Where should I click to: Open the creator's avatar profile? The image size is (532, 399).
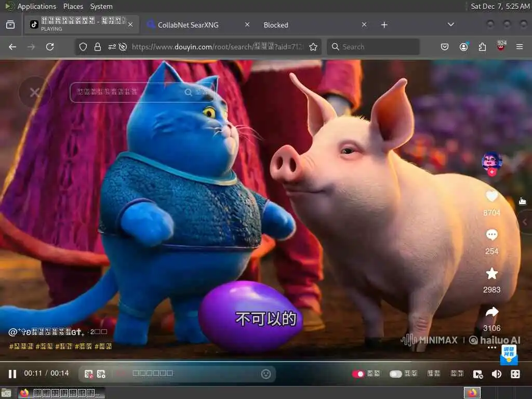(491, 161)
